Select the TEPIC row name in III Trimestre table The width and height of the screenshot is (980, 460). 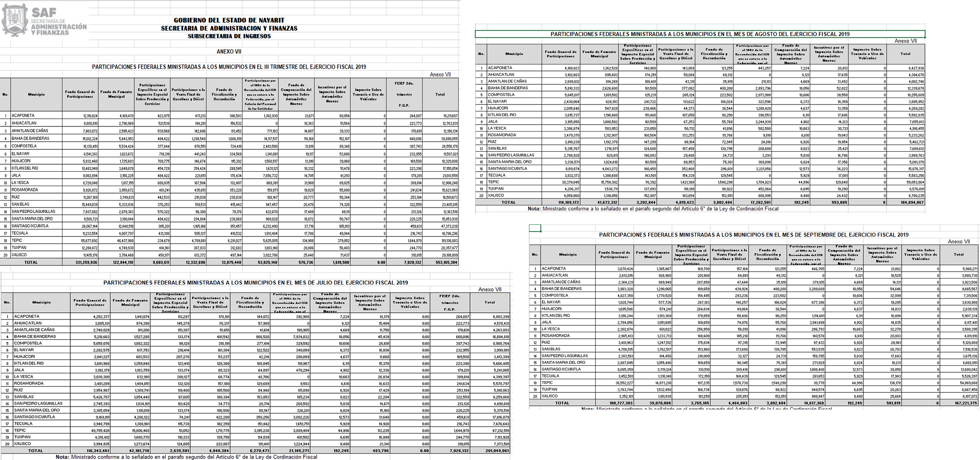17,241
